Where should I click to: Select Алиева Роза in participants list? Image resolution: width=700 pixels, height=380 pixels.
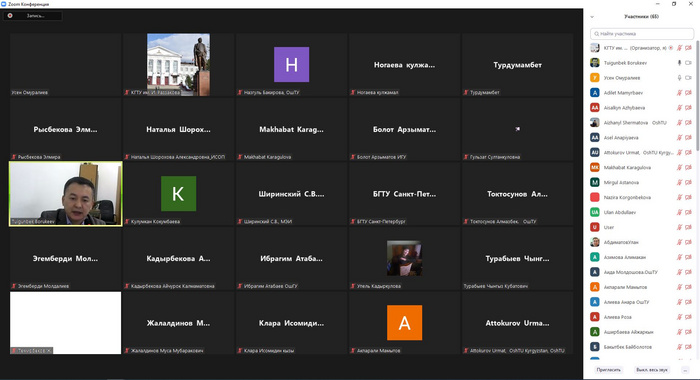point(642,317)
